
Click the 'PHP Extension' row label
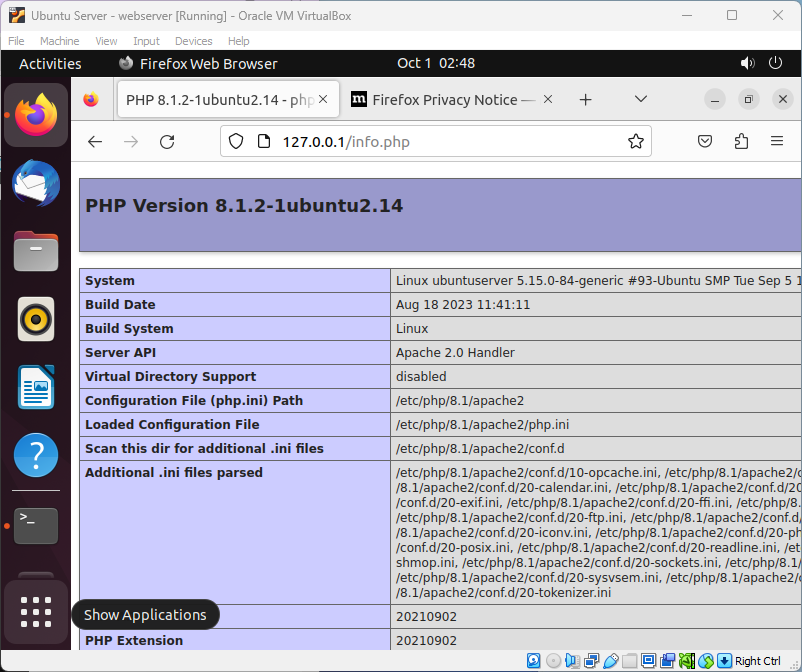point(134,640)
